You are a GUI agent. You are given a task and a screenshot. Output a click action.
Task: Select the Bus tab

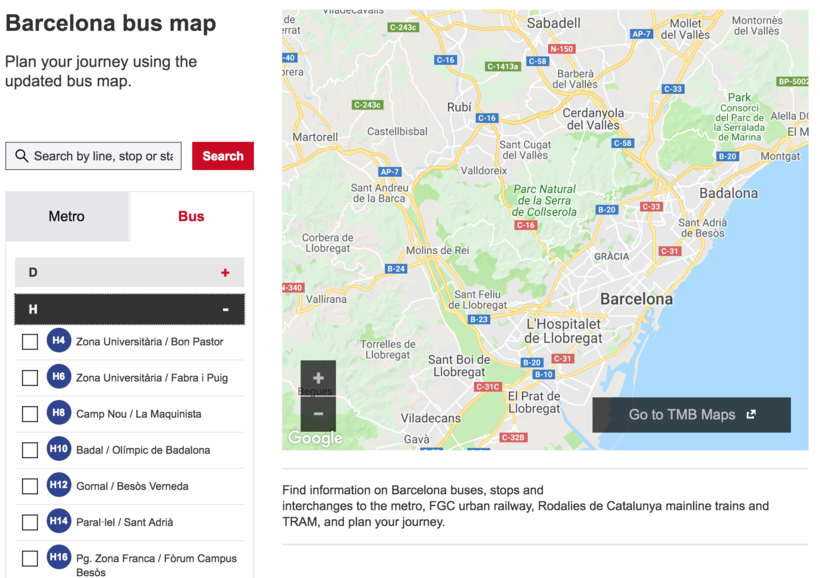coord(191,216)
